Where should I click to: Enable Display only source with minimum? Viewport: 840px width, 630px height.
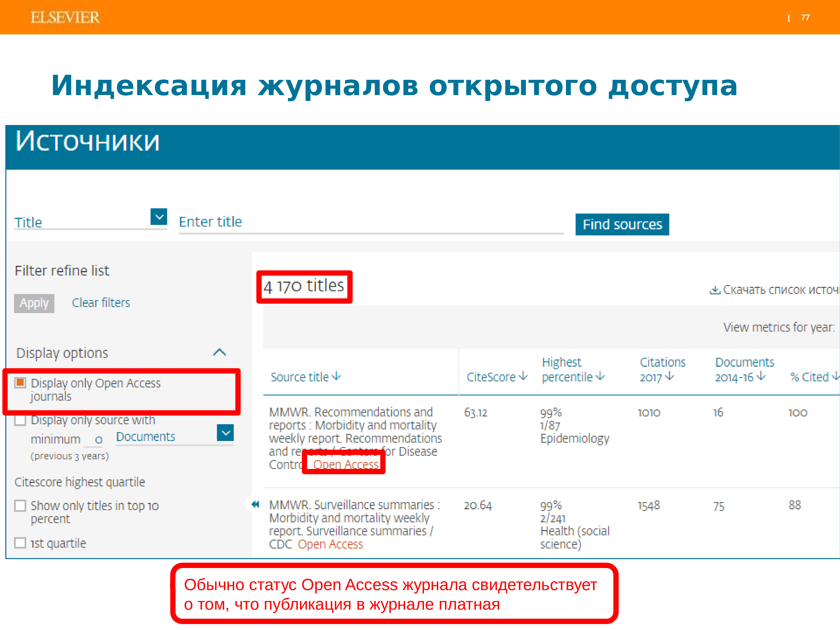(x=20, y=420)
